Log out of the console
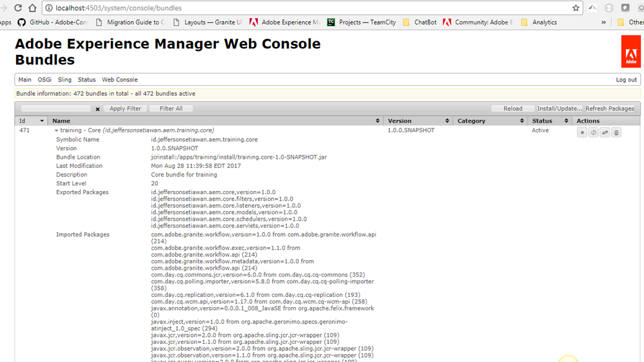Viewport: 644px width, 362px height. click(626, 80)
